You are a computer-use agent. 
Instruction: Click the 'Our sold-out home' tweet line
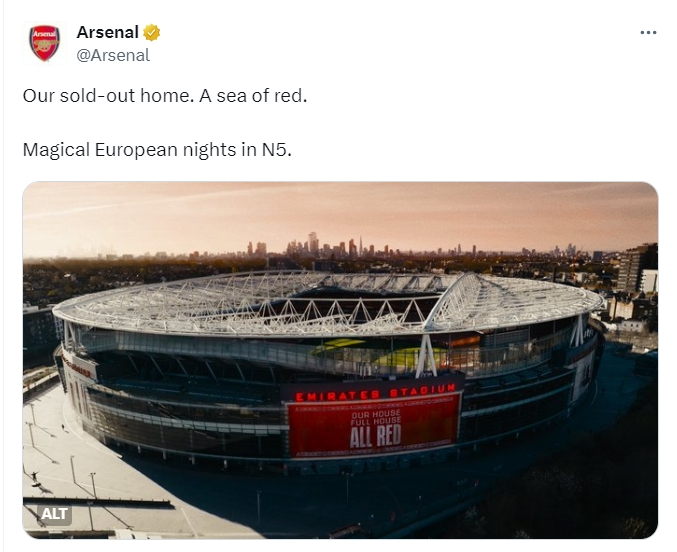click(165, 95)
